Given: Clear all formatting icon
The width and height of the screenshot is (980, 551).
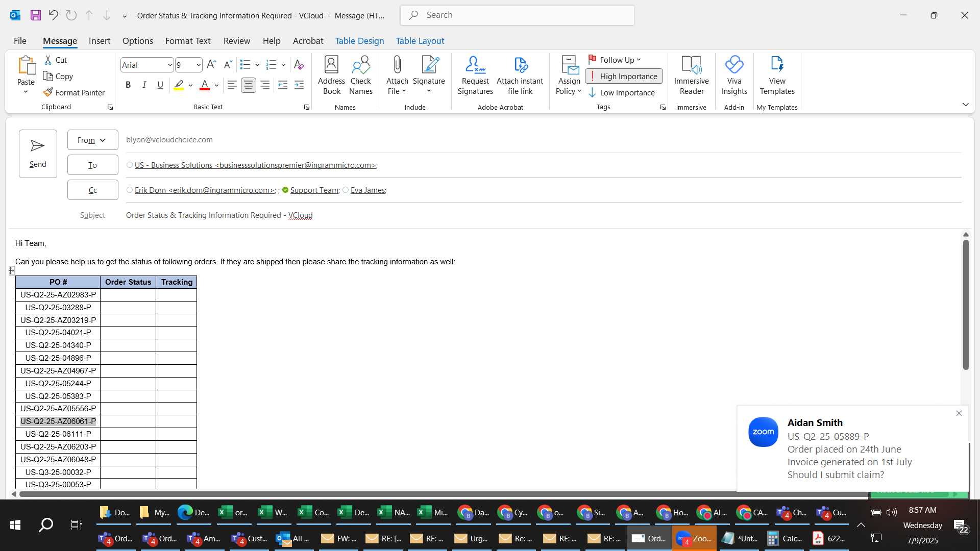Looking at the screenshot, I should pyautogui.click(x=299, y=65).
